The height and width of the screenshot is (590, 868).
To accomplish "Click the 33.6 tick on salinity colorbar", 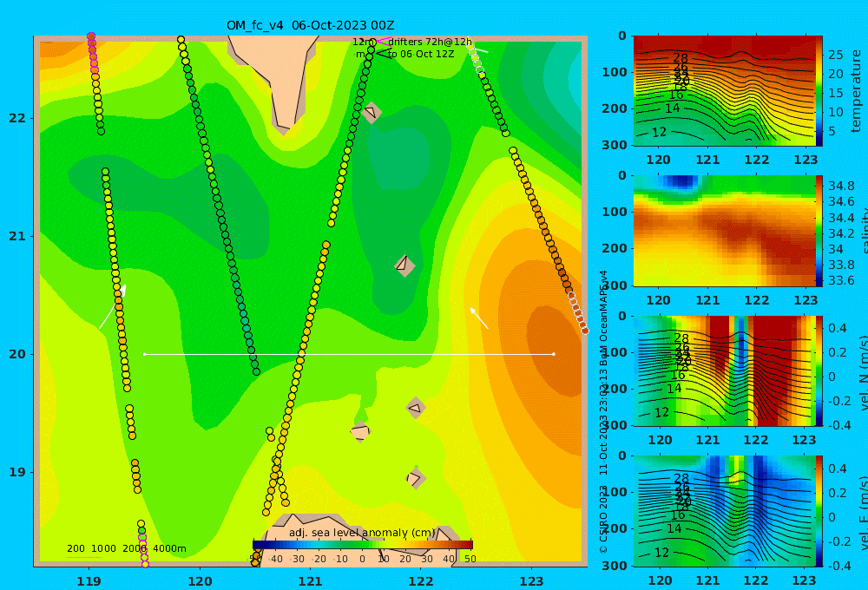I will tap(841, 280).
